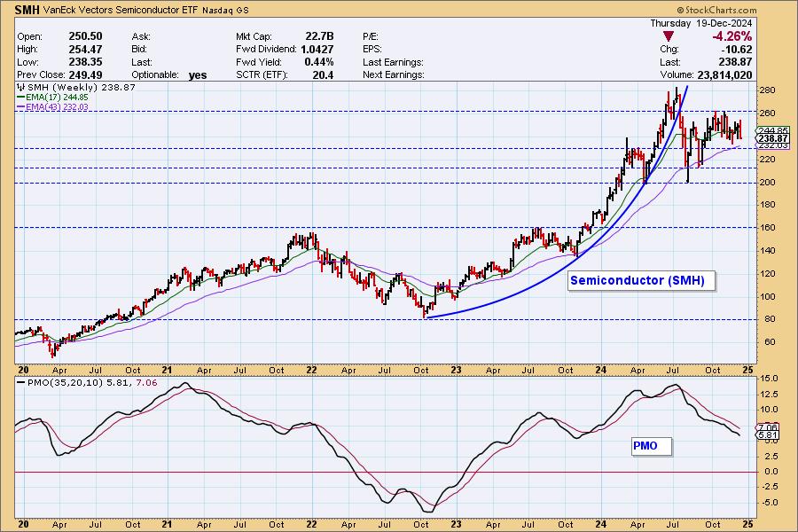Click the purple EMA(43) line swatch in legend

(x=21, y=107)
